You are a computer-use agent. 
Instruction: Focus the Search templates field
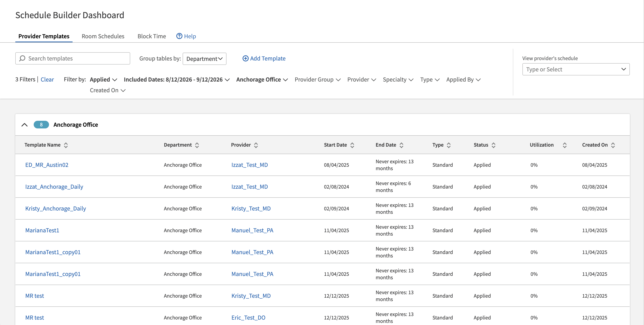tap(73, 58)
